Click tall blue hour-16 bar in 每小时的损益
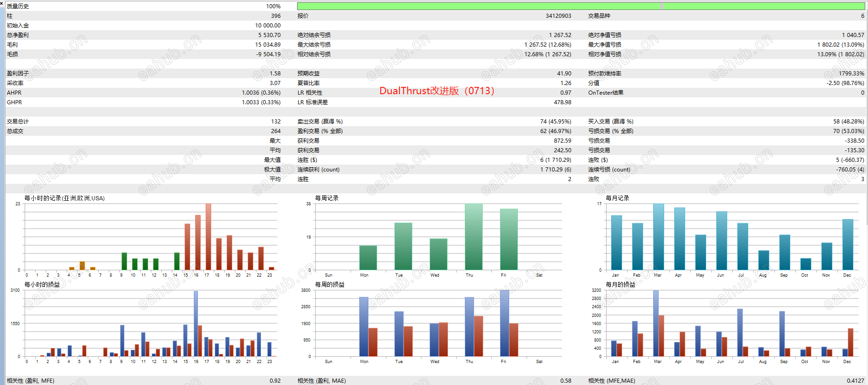This screenshot has width=868, height=385. (x=196, y=323)
